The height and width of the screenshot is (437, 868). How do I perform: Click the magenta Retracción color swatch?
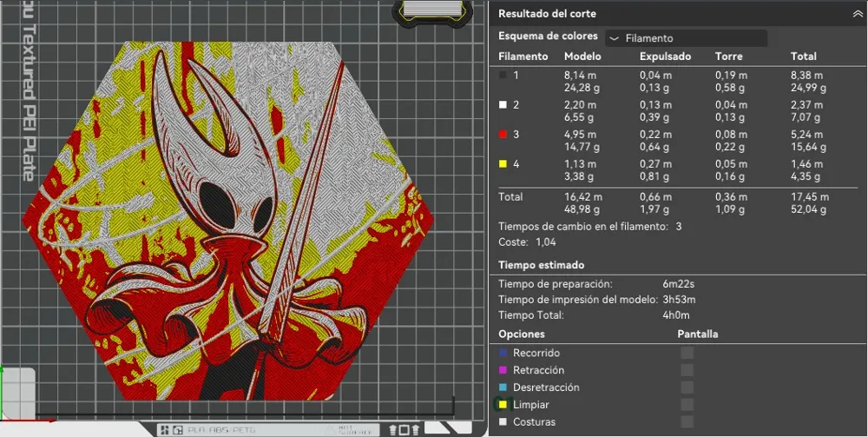503,370
